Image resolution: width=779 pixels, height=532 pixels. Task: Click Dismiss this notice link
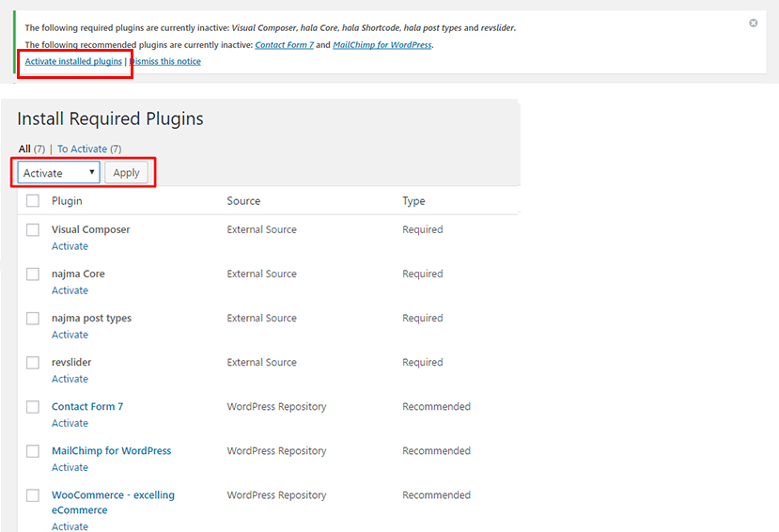pyautogui.click(x=165, y=61)
